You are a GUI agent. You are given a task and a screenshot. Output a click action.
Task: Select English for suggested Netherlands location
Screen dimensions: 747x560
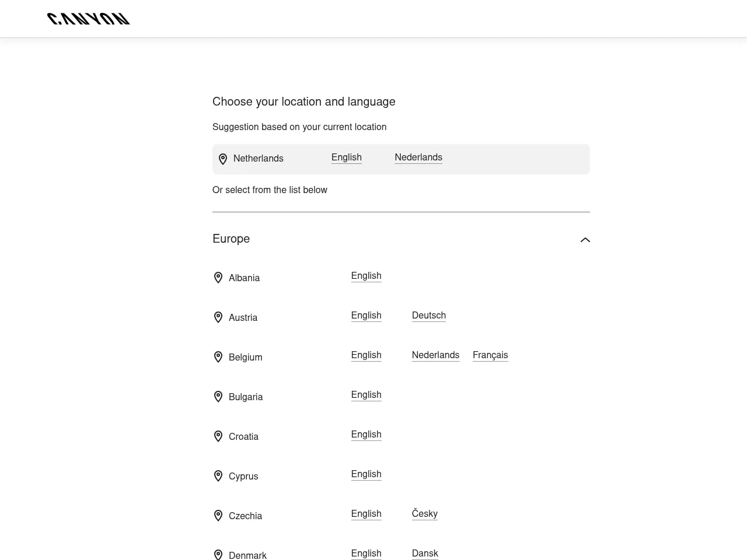click(346, 157)
